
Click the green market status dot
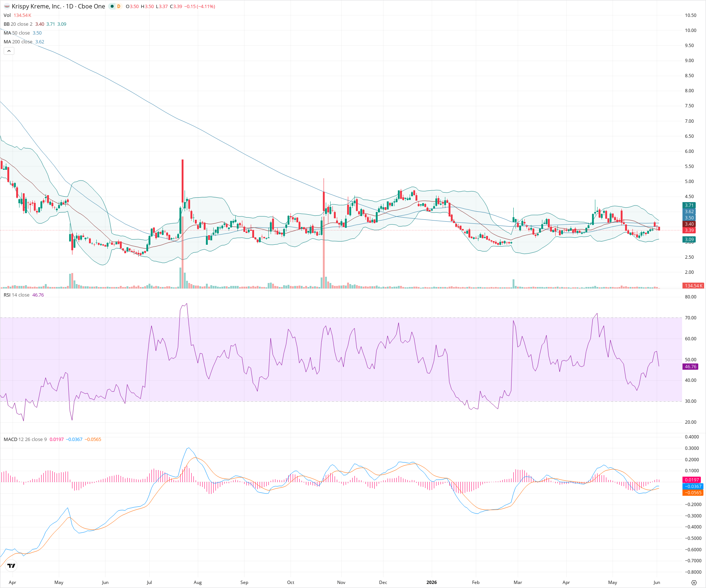[112, 6]
